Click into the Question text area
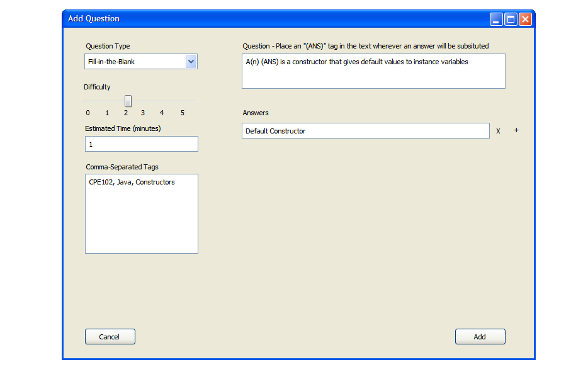The image size is (588, 374). coord(373,71)
